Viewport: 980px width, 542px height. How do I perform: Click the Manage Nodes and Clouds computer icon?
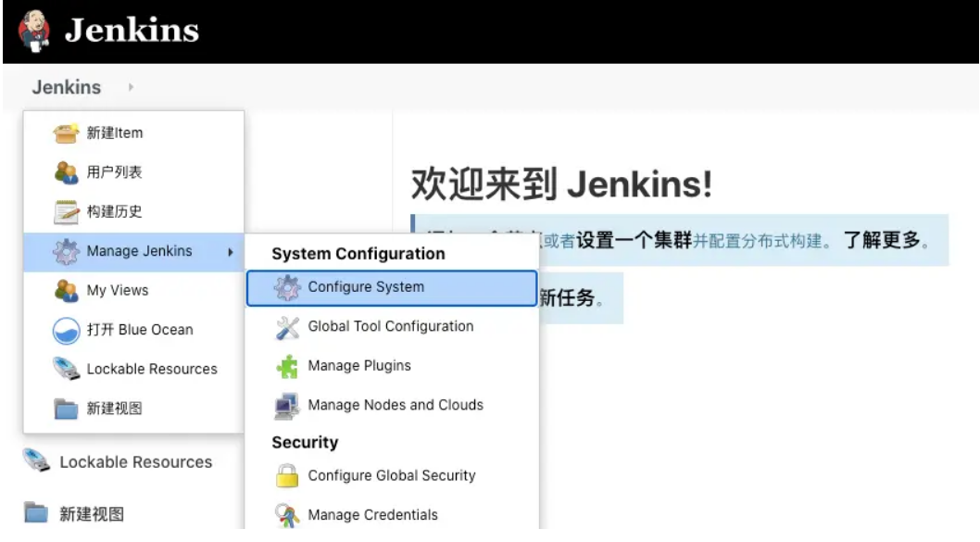coord(287,406)
